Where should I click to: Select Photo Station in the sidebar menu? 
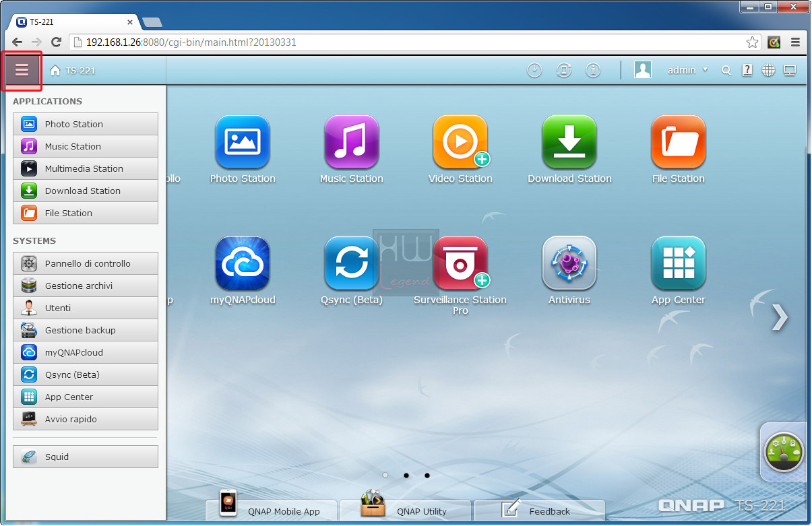coord(86,124)
